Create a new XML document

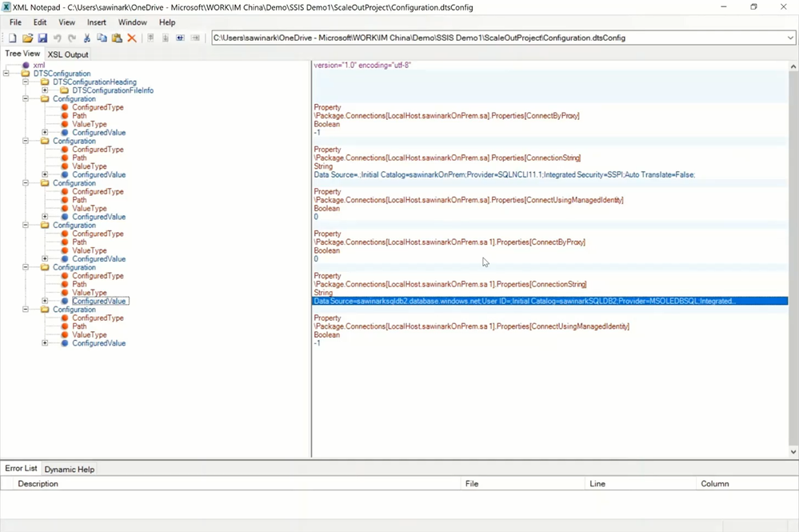point(13,38)
